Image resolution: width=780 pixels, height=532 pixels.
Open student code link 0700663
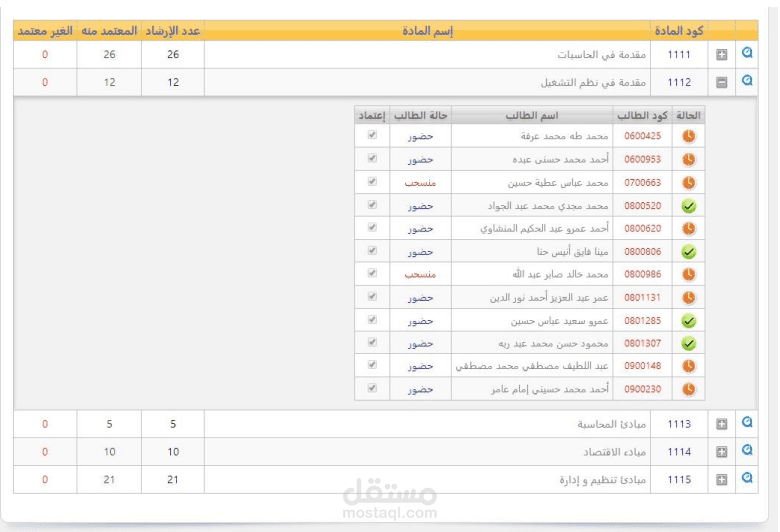643,183
